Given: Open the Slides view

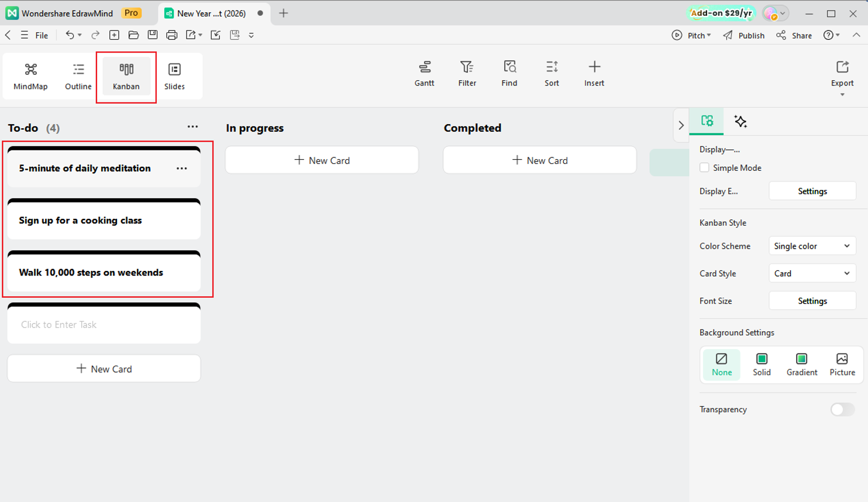Looking at the screenshot, I should click(174, 76).
